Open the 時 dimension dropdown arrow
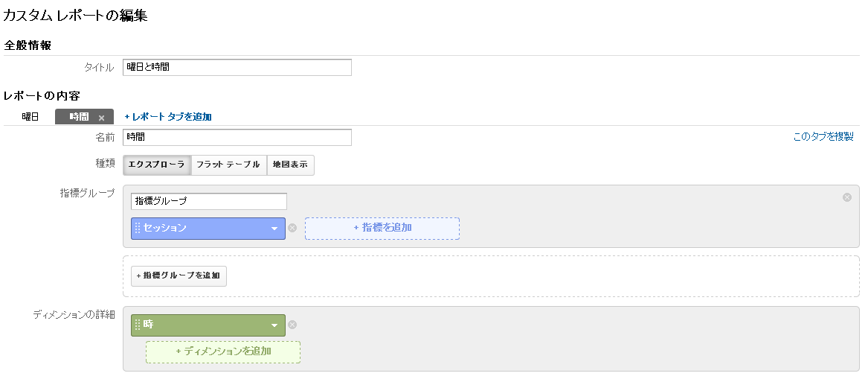The image size is (868, 379). [274, 326]
